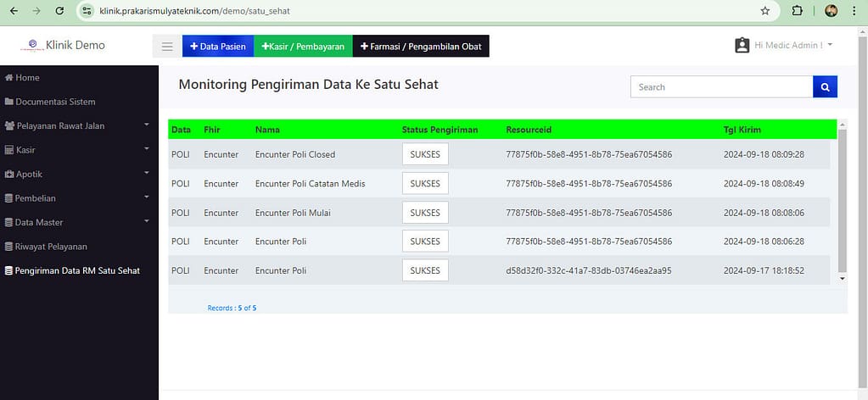Open the site information icon in the address bar
Image resolution: width=868 pixels, height=400 pixels.
click(x=87, y=11)
